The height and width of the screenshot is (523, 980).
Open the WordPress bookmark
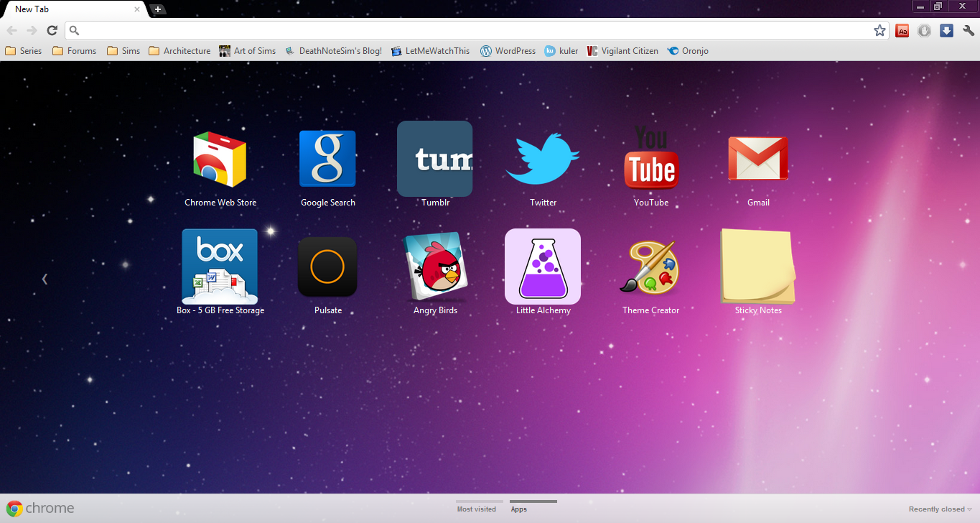pos(508,51)
